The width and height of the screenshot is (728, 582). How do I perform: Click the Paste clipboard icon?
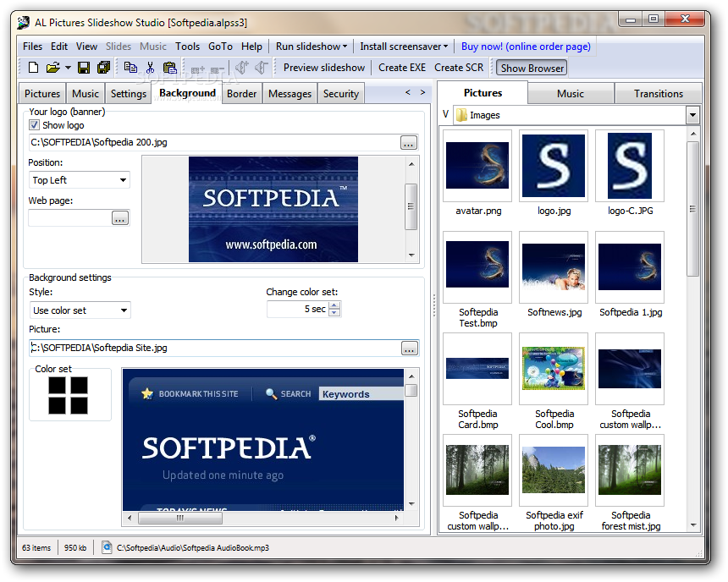[x=170, y=68]
